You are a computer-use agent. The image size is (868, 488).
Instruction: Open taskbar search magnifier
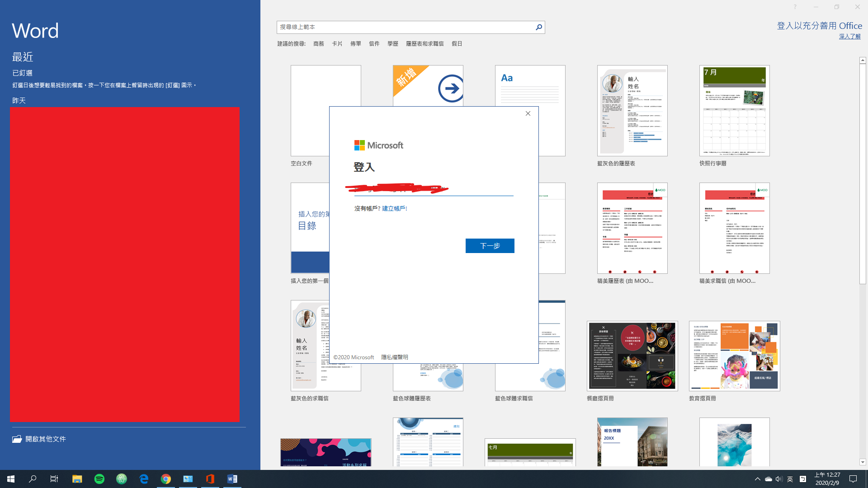pos(33,479)
